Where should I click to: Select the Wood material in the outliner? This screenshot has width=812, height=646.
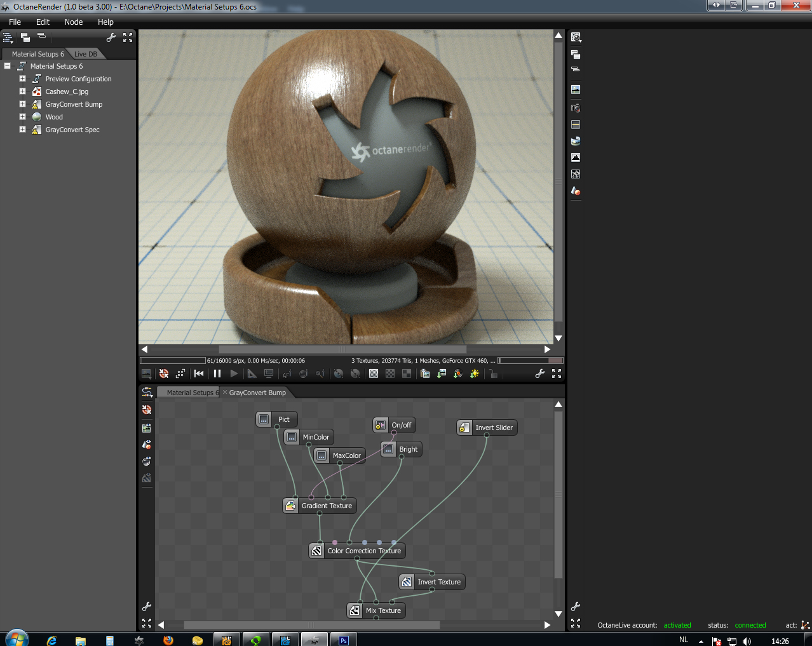coord(54,117)
